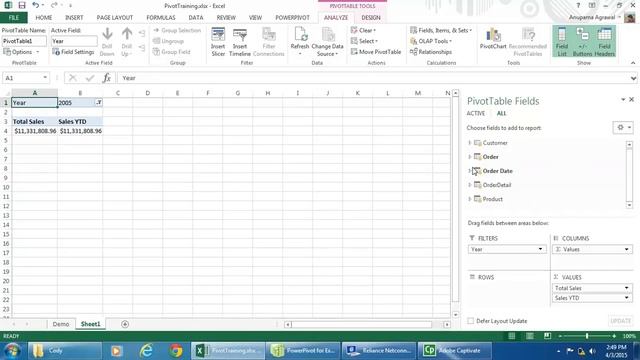
Task: Click the Windows Start button
Action: [x=12, y=351]
